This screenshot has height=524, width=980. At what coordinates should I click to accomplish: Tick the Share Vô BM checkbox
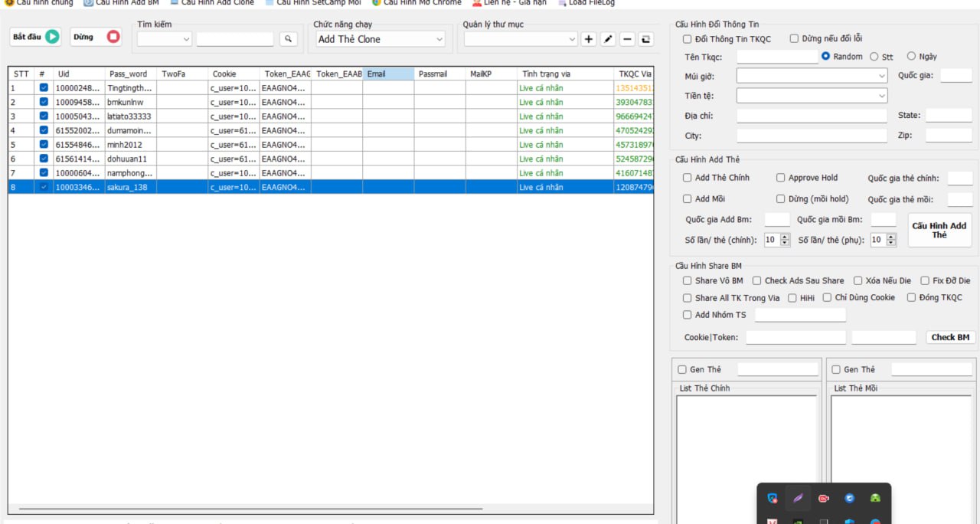click(688, 281)
